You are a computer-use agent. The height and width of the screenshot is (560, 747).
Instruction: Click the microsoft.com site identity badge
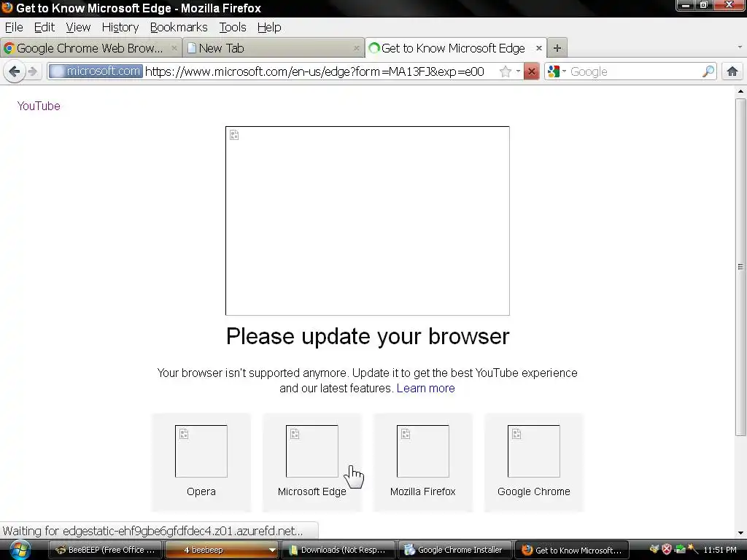pyautogui.click(x=96, y=71)
